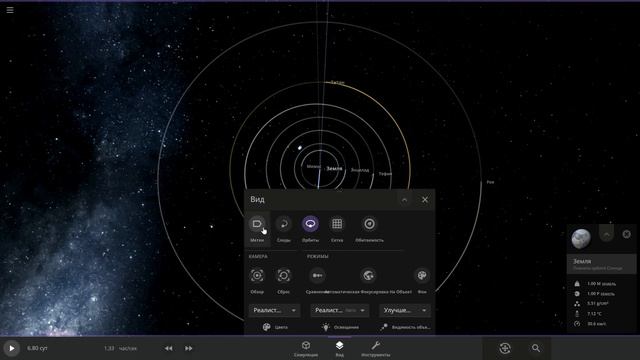
Task: Collapse the Вид panel with chevron
Action: click(404, 200)
